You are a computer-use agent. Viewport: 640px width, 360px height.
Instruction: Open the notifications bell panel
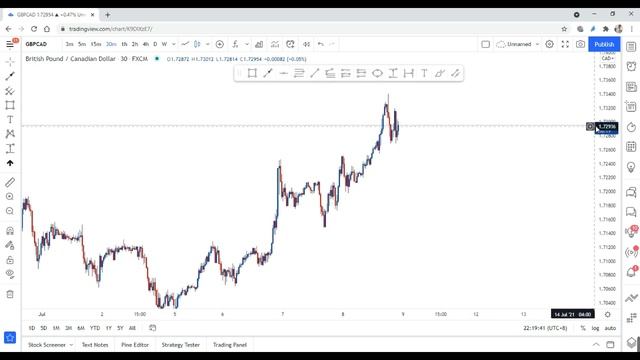631,272
